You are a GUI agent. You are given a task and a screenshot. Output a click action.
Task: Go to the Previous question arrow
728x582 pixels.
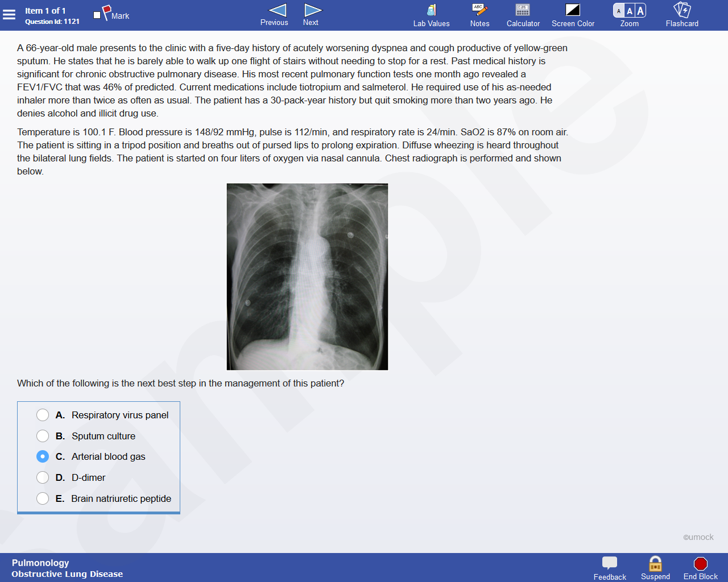point(274,15)
